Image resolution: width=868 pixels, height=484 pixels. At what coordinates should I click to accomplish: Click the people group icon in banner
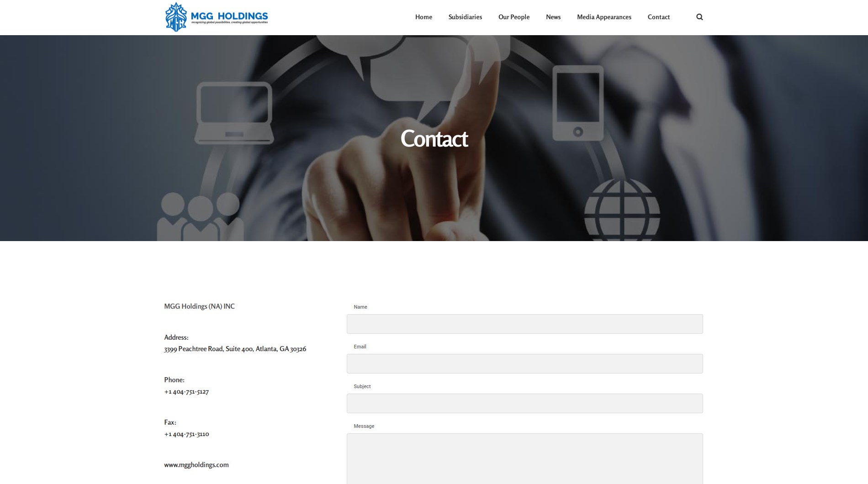coord(200,216)
